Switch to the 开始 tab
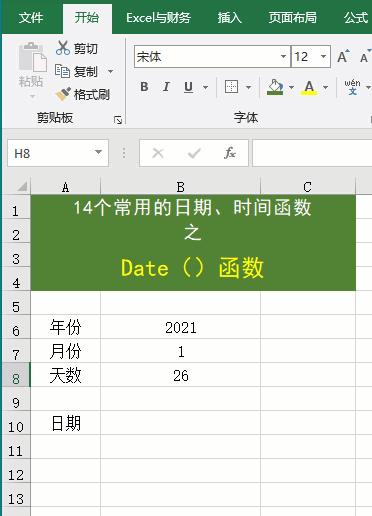This screenshot has height=516, width=372. click(87, 18)
